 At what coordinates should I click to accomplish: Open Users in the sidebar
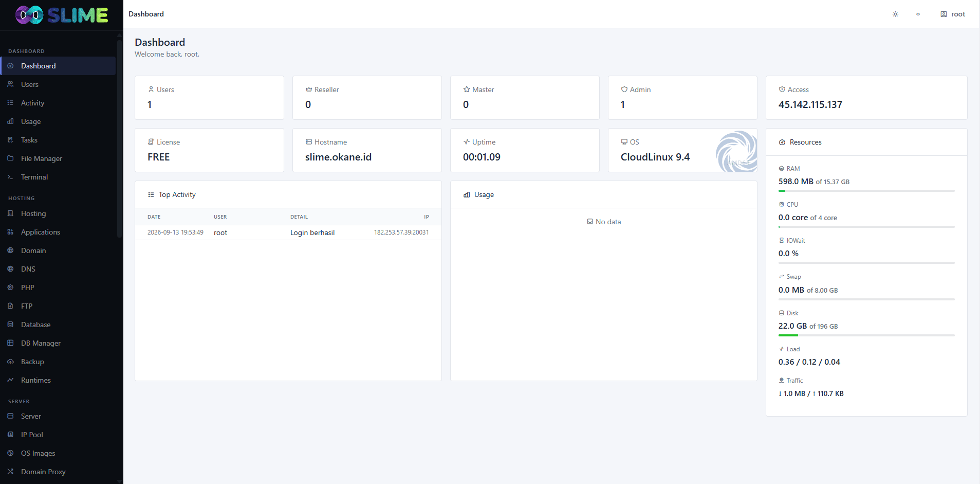click(x=58, y=84)
